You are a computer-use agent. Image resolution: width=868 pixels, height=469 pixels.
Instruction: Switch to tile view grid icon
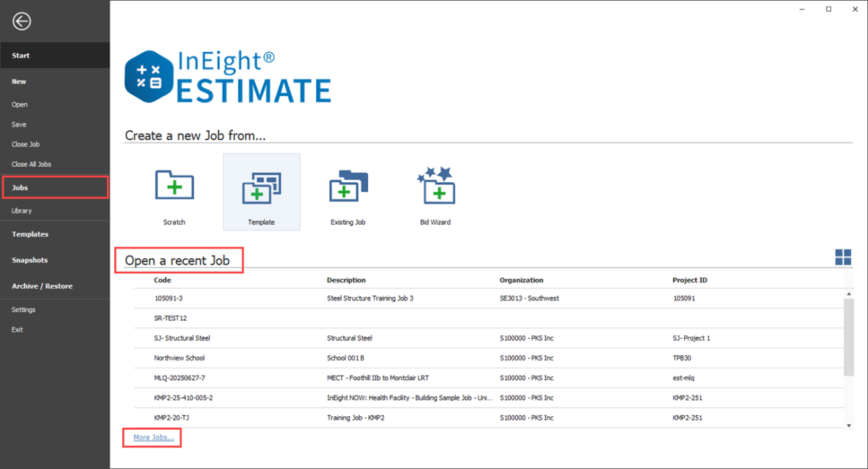pos(843,257)
